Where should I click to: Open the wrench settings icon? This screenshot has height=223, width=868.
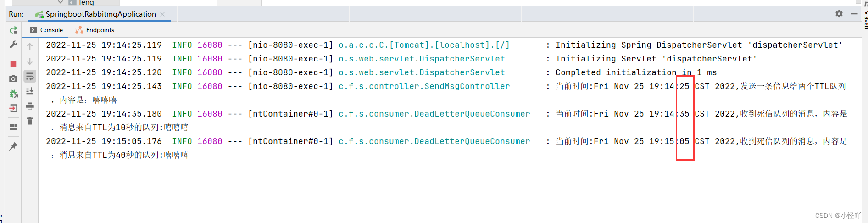(x=13, y=45)
